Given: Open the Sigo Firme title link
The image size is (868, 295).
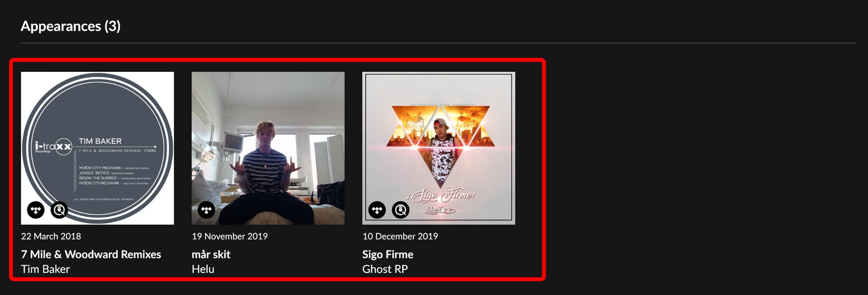Looking at the screenshot, I should tap(388, 254).
